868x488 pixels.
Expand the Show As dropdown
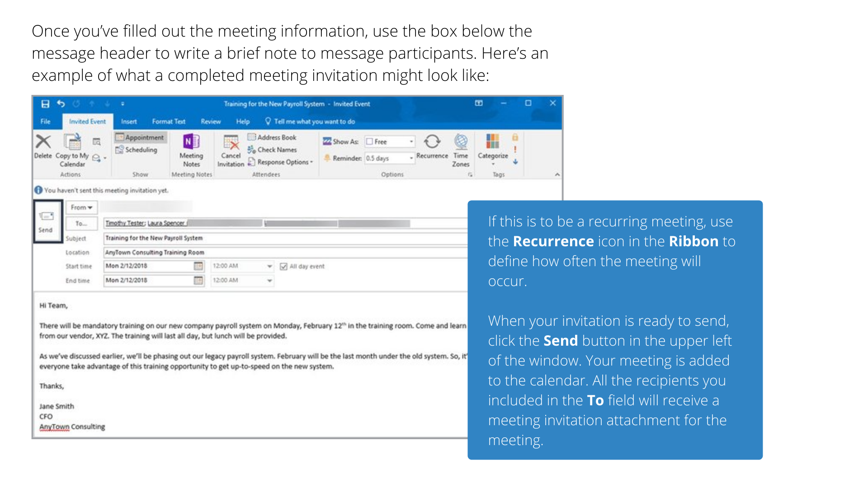tap(411, 142)
